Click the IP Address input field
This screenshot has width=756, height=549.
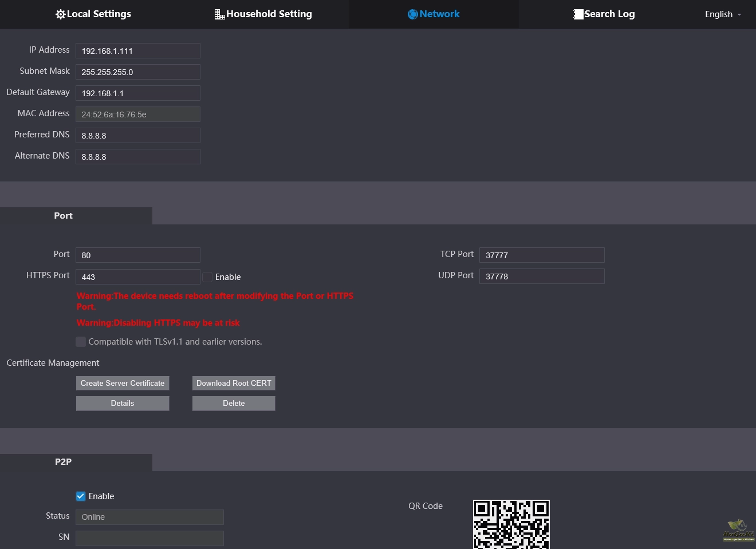[137, 51]
